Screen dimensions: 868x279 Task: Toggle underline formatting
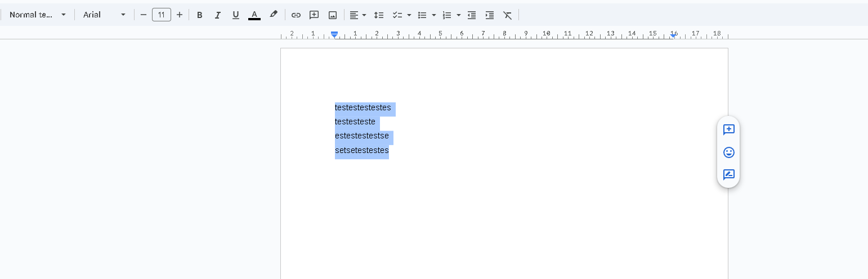coord(236,15)
